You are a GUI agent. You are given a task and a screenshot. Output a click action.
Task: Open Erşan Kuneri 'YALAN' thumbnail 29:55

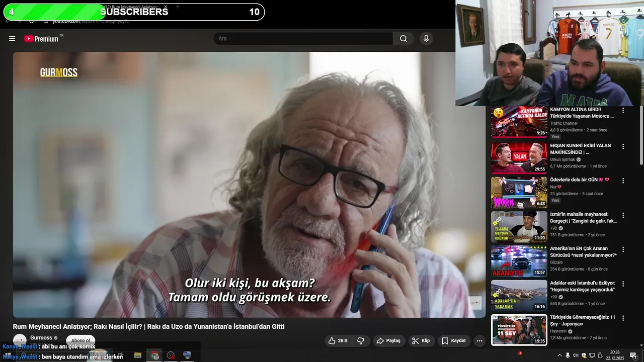tap(519, 158)
